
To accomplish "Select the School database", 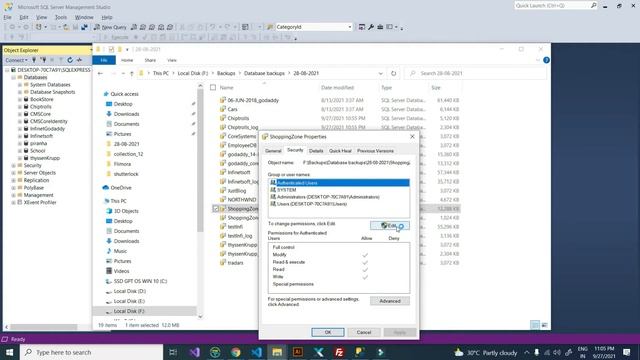I will (x=38, y=151).
